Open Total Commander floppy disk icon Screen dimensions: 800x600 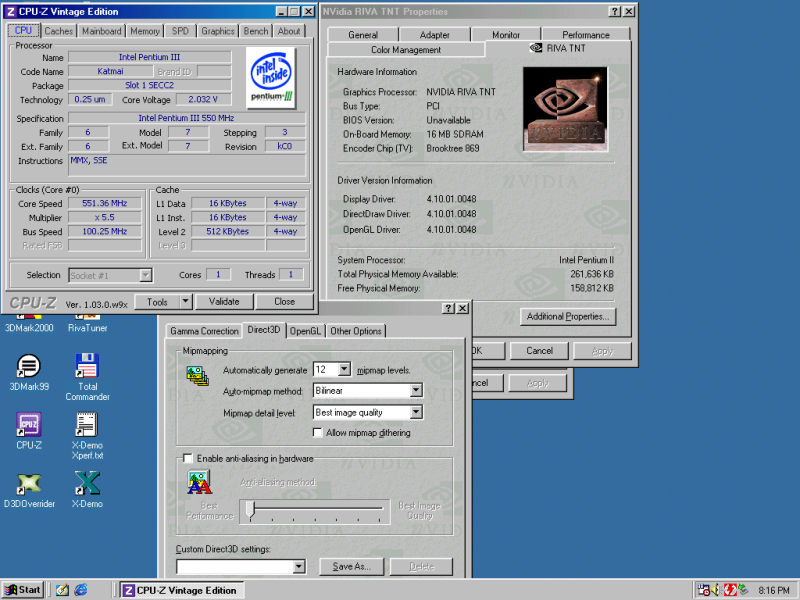(x=87, y=365)
